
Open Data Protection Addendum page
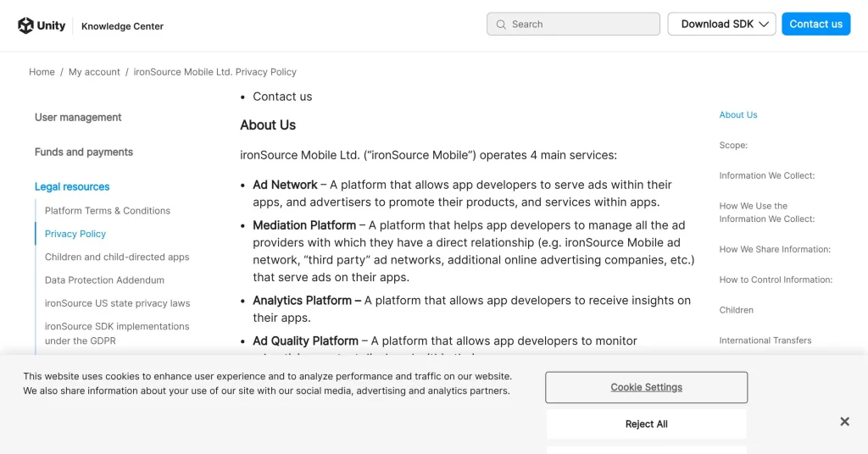[x=104, y=280]
